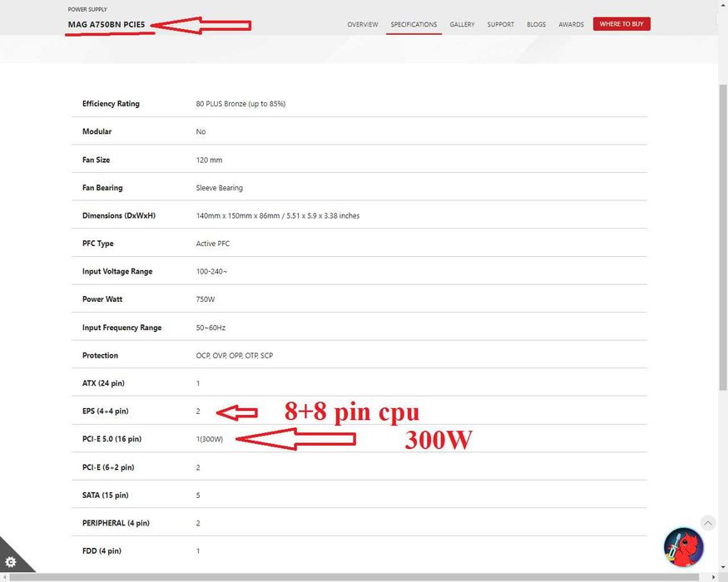
Task: Click the PCI-E 5.0 (16 pin) label
Action: click(111, 439)
